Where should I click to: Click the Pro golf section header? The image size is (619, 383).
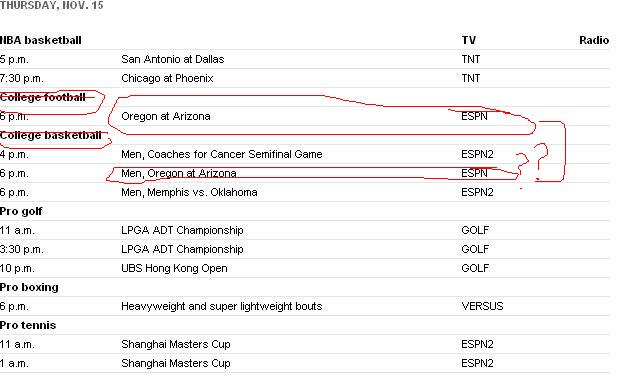[21, 212]
